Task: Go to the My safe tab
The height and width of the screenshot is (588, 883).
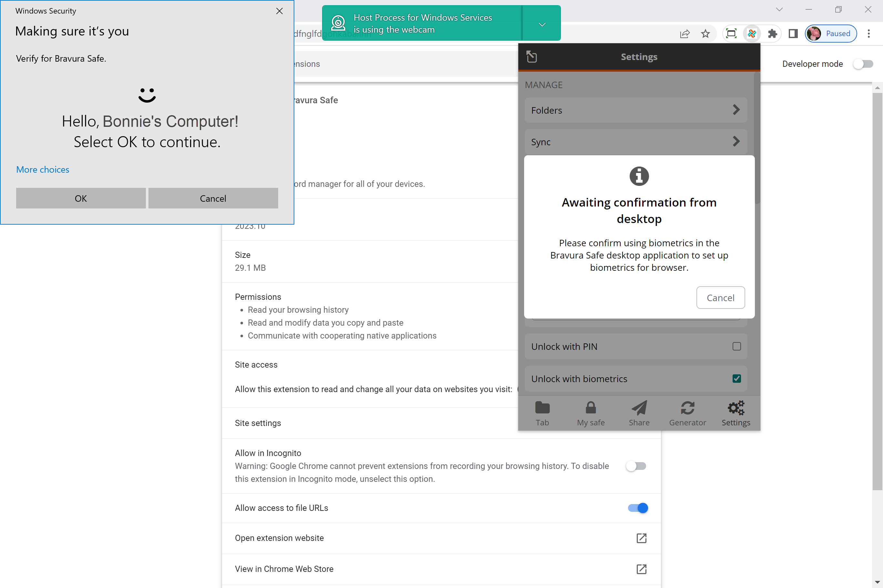Action: coord(591,413)
